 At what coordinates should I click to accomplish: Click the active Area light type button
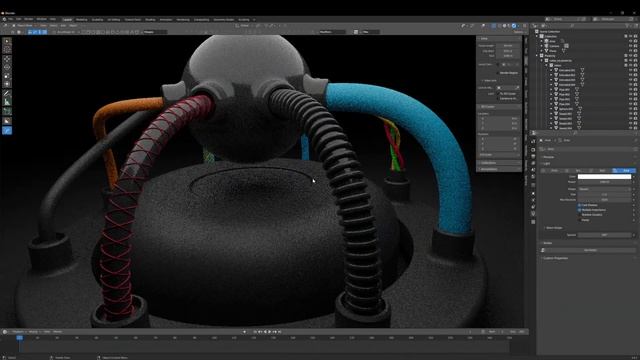(624, 171)
